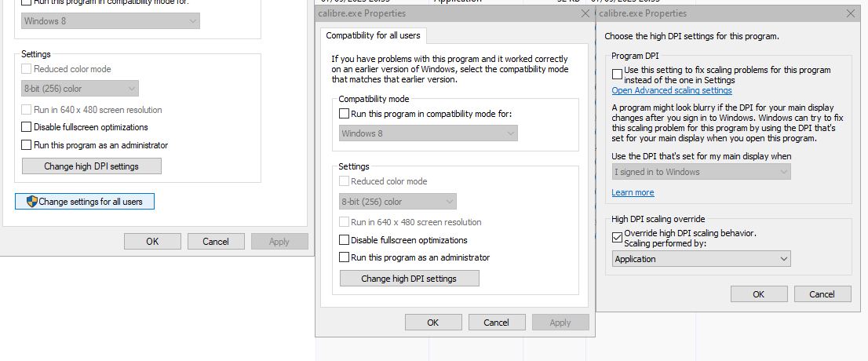This screenshot has width=868, height=361.
Task: Open the Windows 8 dropdown in all-users dialog
Action: click(429, 133)
